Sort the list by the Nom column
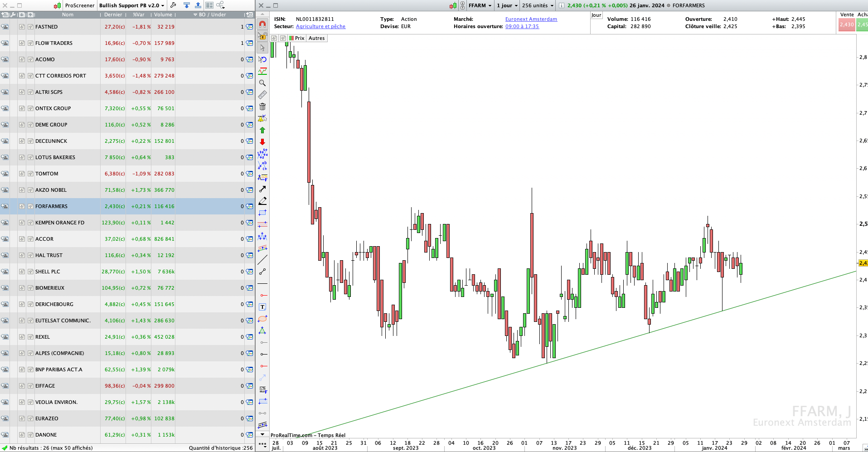Viewport: 868px width, 452px height. pos(68,15)
